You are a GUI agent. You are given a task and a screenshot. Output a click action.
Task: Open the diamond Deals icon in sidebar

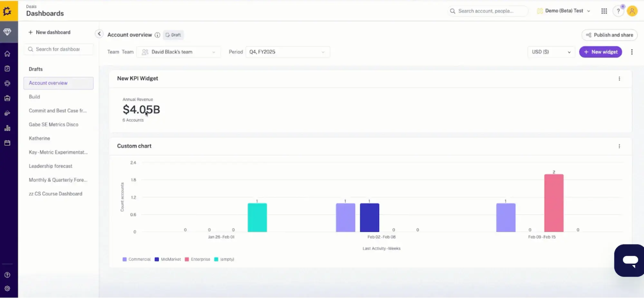[7, 32]
